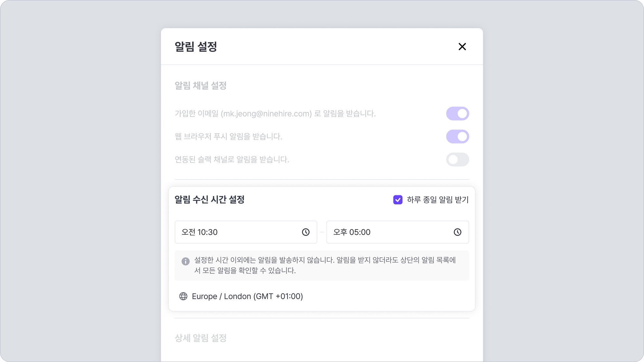The height and width of the screenshot is (362, 644).
Task: Enable the Slack channel notification switch
Action: pos(457,160)
